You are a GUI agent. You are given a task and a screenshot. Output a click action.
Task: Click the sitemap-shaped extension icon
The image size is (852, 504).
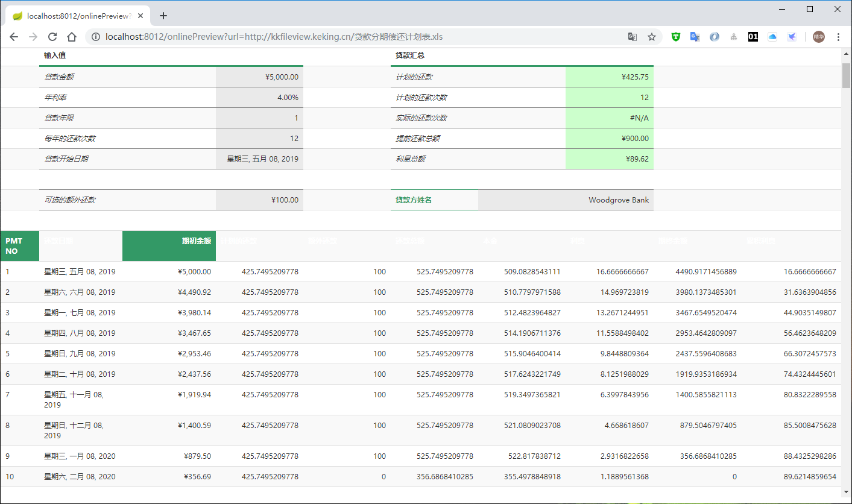pos(733,37)
